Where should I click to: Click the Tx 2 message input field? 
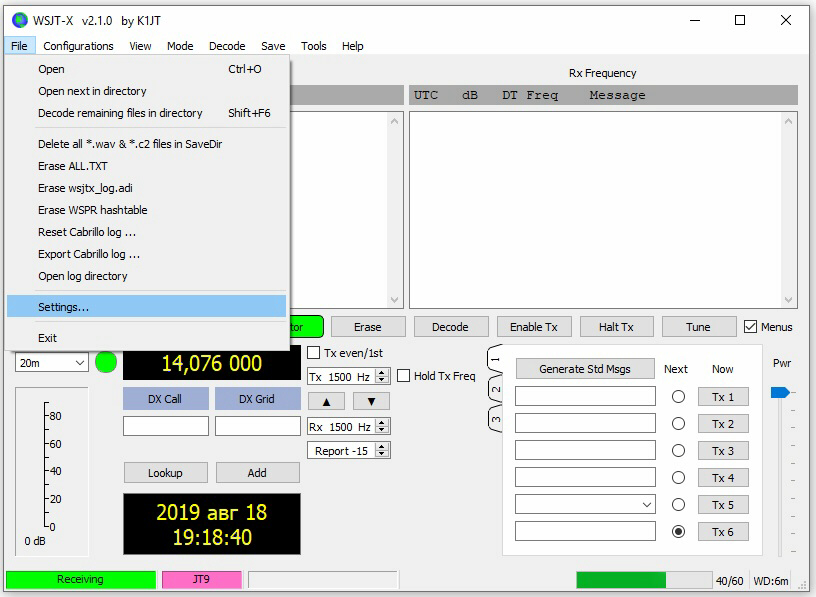coord(585,423)
